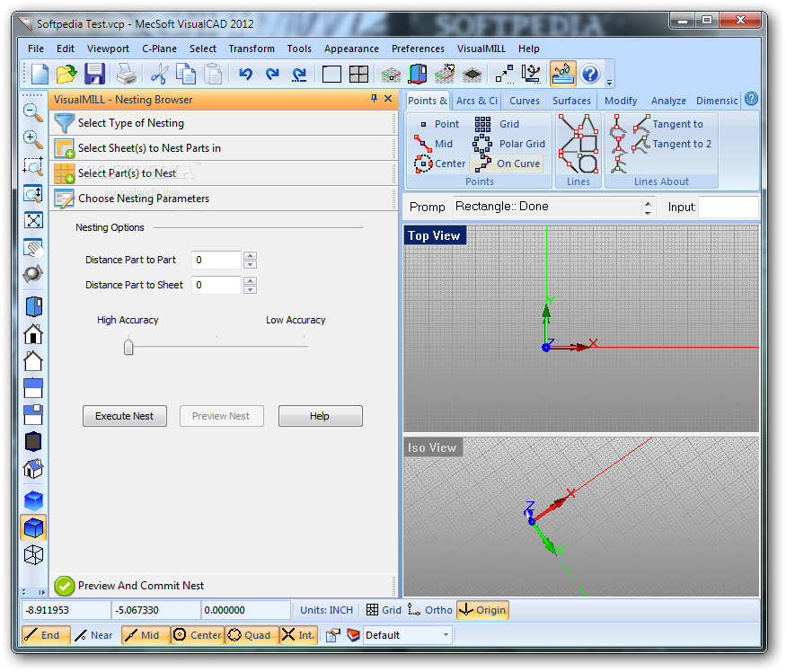Select Tangent to 2 lines tool

[x=671, y=144]
